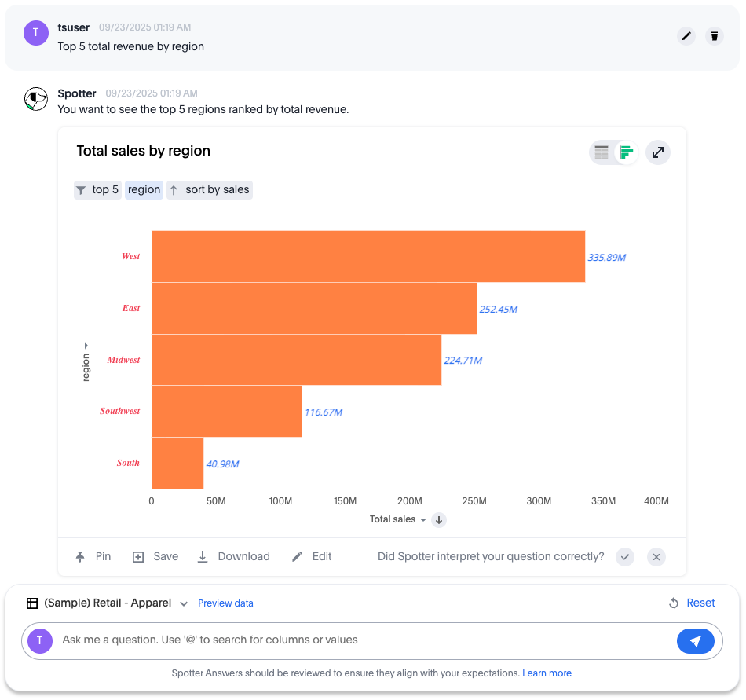Click the orange West bar in the chart

(x=368, y=256)
